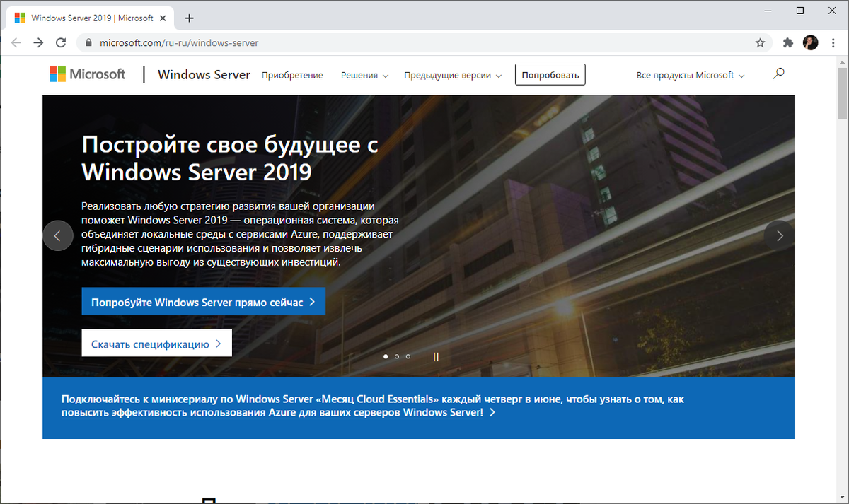
Task: Open the Chrome profile avatar
Action: [811, 43]
